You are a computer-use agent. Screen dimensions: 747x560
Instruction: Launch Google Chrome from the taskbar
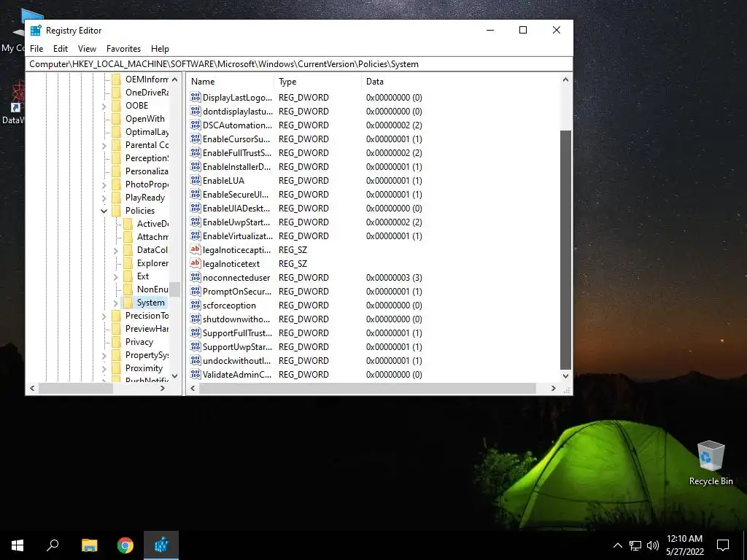point(125,545)
